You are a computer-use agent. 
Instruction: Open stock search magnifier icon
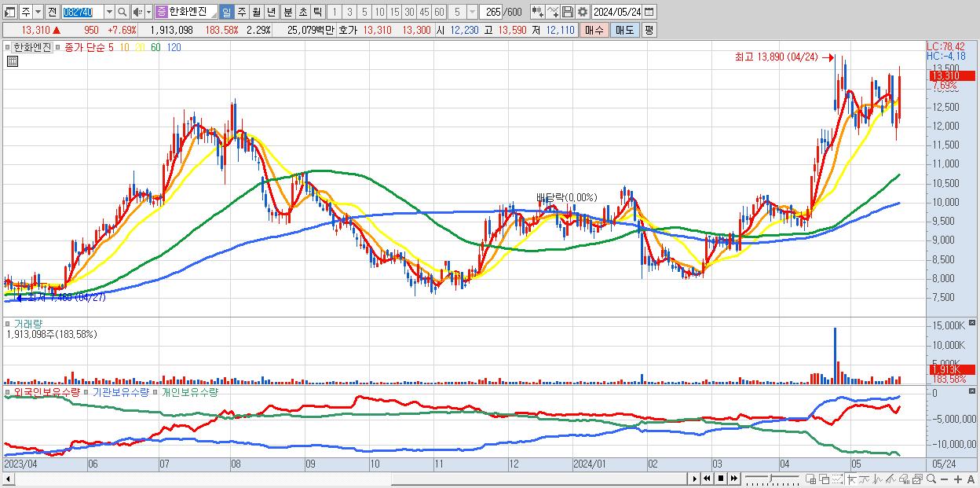(122, 12)
